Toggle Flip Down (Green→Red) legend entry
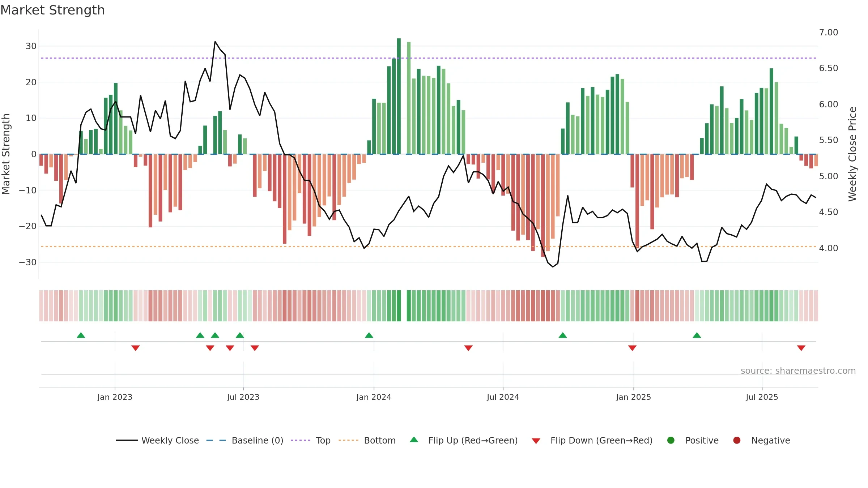This screenshot has width=868, height=488. click(592, 440)
